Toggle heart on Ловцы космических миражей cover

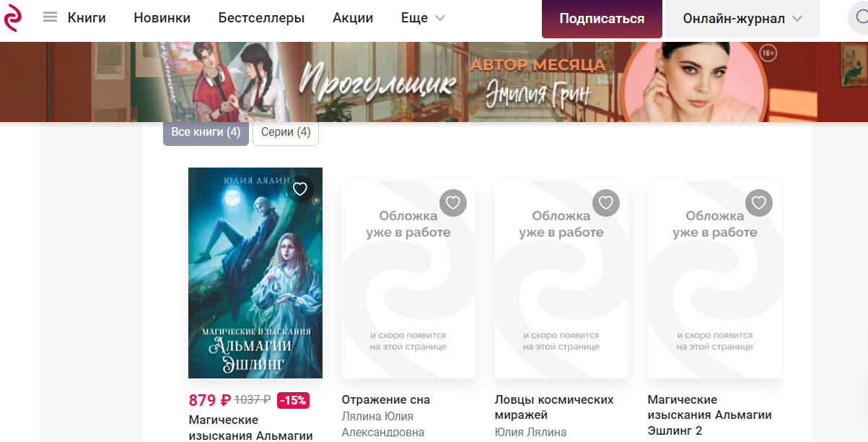coord(606,203)
